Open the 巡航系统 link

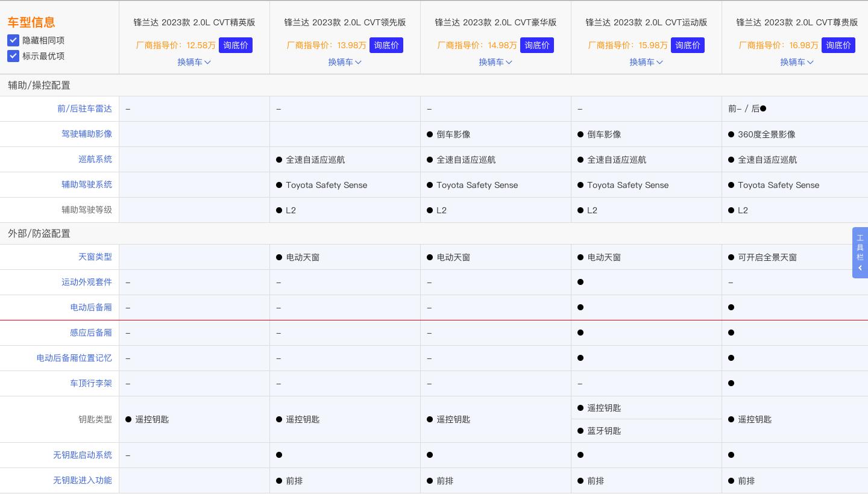coord(95,159)
